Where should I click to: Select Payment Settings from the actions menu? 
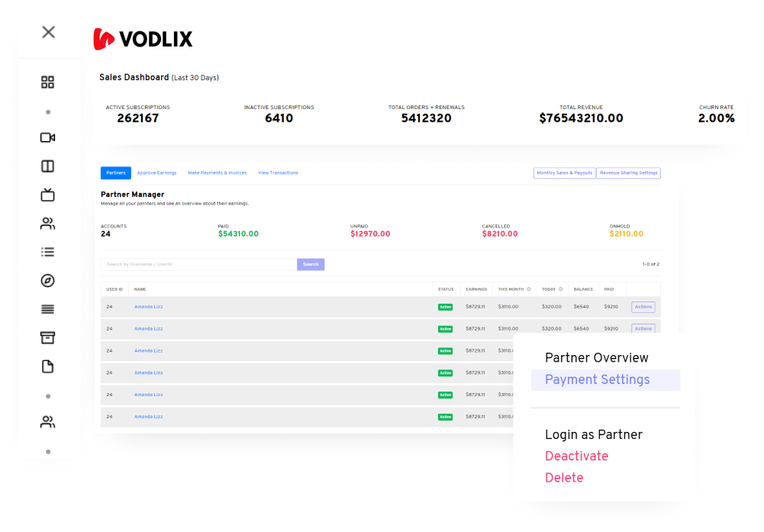[x=597, y=380]
